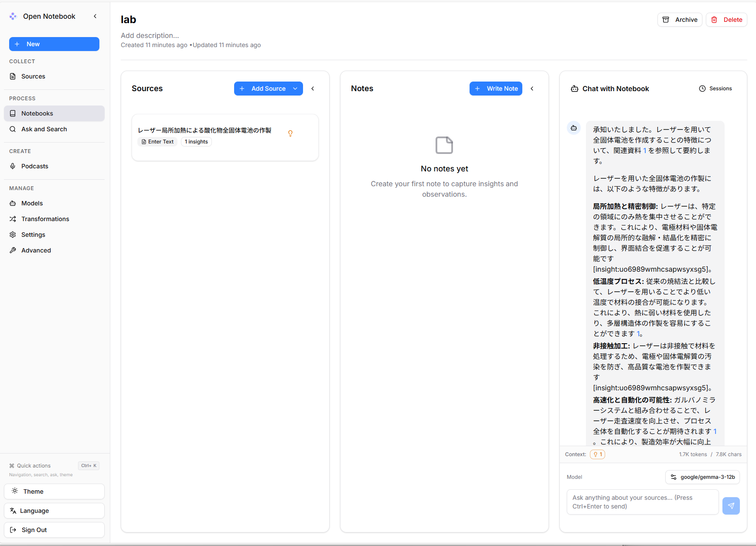Select Sources in the sidebar menu
This screenshot has width=756, height=546.
pos(33,76)
